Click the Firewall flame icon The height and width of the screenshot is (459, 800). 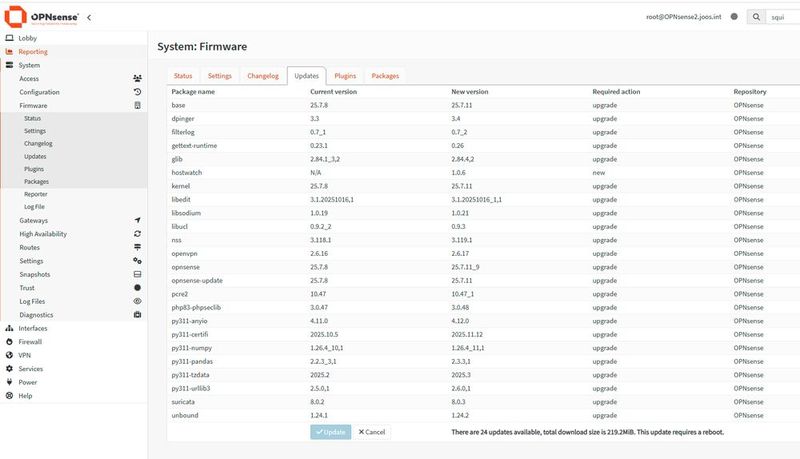(x=9, y=342)
